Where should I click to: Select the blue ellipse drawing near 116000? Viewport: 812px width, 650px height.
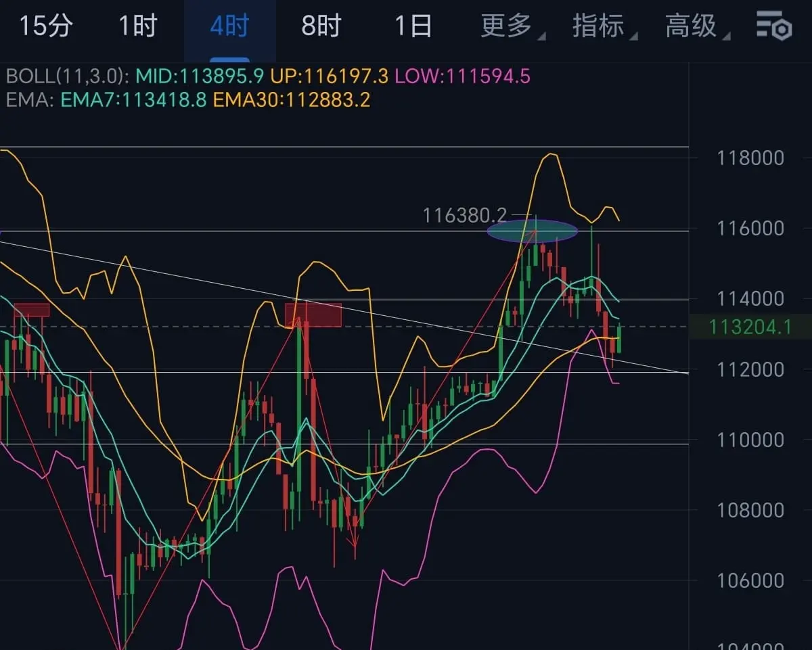point(533,231)
